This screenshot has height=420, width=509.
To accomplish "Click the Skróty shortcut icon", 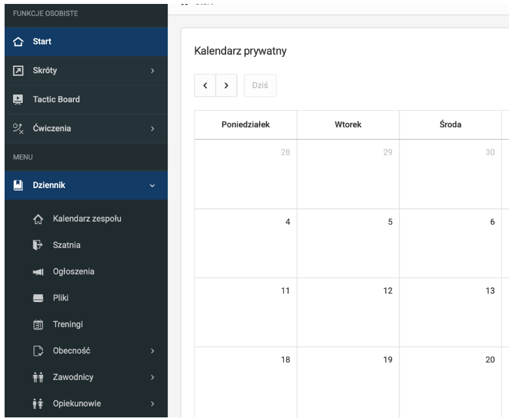I will click(18, 71).
